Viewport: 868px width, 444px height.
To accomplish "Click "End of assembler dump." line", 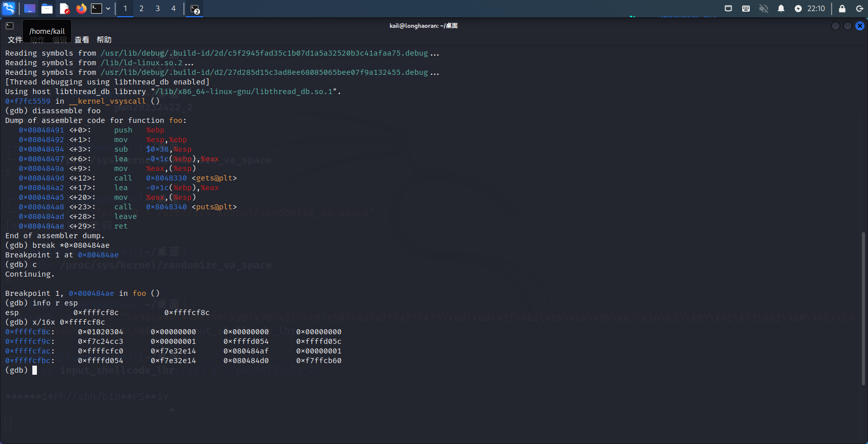I will [x=55, y=236].
